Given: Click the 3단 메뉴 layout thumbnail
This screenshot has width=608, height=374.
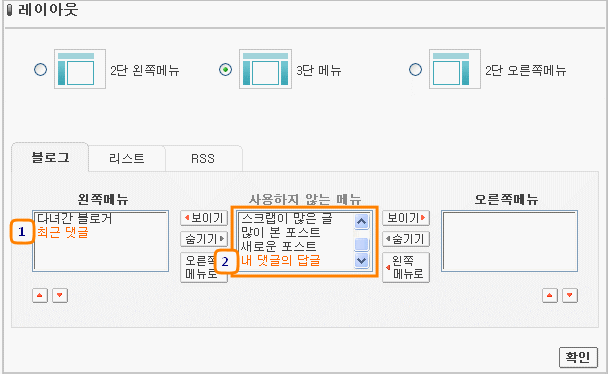Looking at the screenshot, I should [x=265, y=69].
